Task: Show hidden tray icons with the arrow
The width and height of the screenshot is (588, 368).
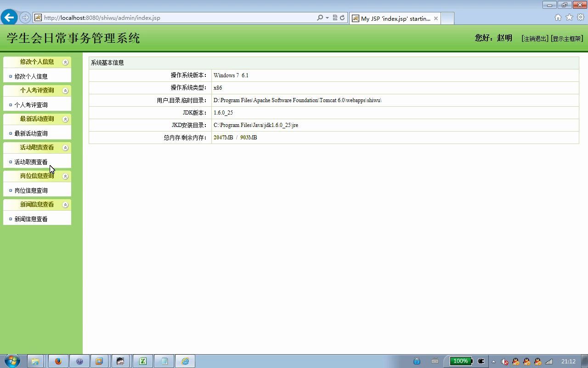Action: click(x=493, y=361)
